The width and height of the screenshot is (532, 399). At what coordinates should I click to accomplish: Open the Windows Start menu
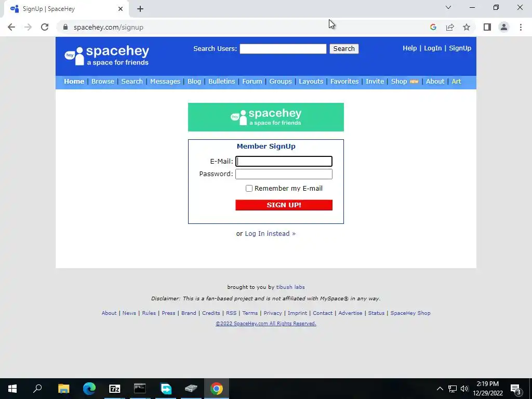click(12, 389)
